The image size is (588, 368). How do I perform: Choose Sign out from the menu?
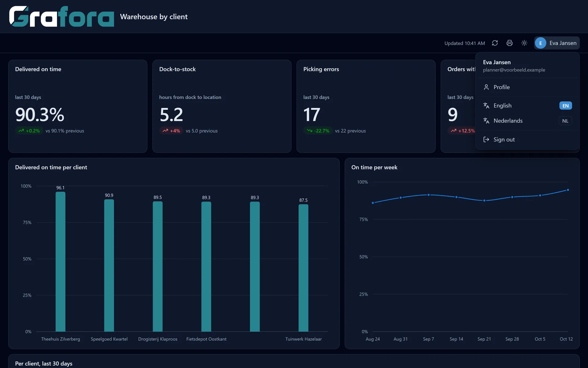click(x=527, y=140)
